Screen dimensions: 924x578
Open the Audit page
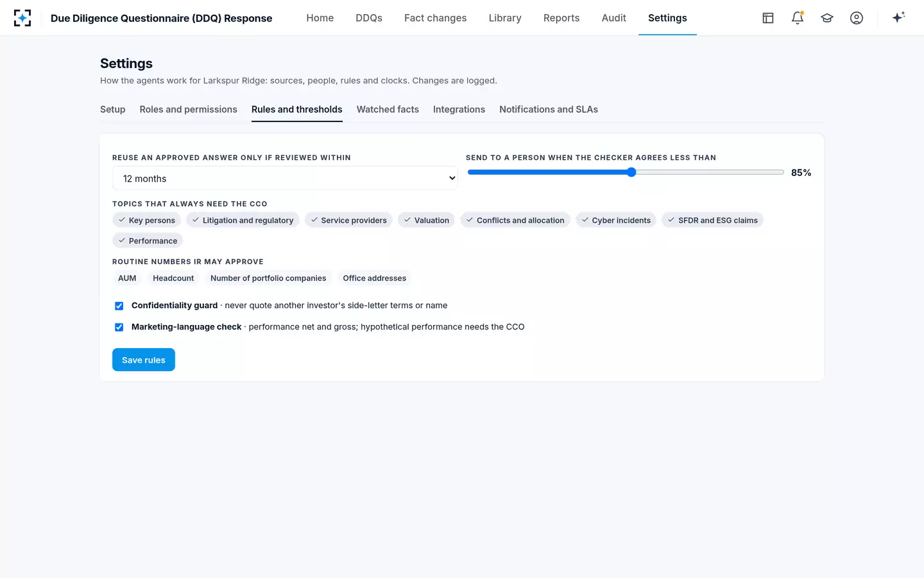click(614, 18)
